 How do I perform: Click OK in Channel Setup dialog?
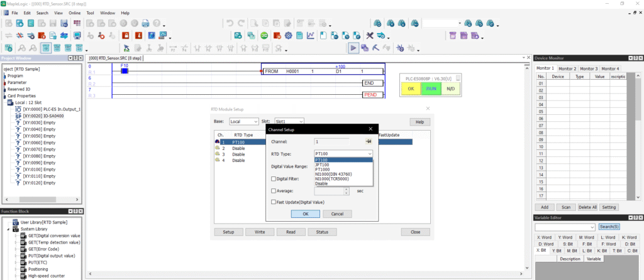[x=306, y=213]
